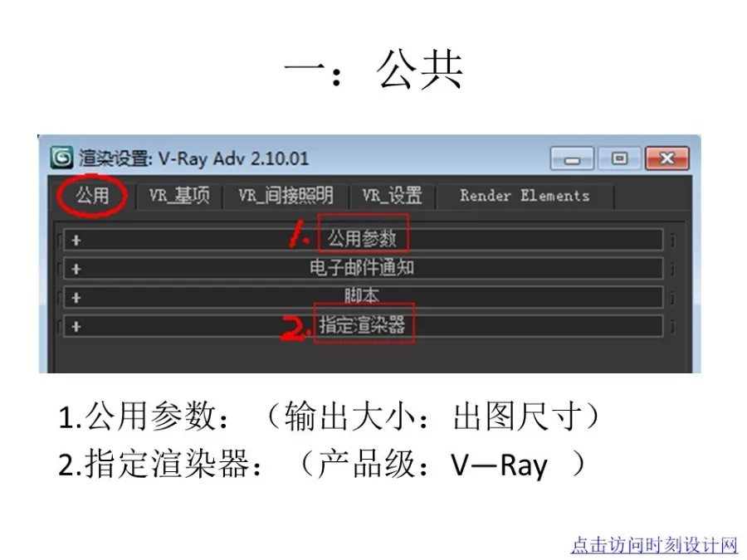Click the plus sign beside 脚本
The height and width of the screenshot is (560, 747).
75,296
